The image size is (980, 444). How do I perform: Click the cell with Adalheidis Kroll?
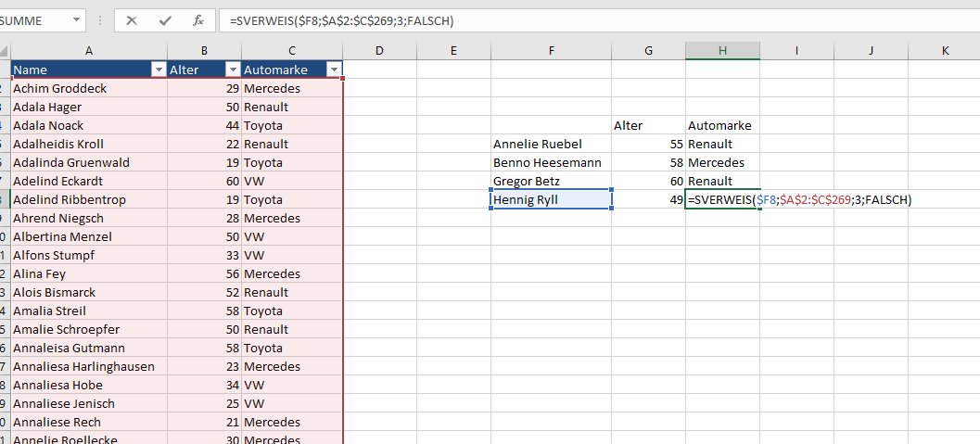(x=89, y=144)
